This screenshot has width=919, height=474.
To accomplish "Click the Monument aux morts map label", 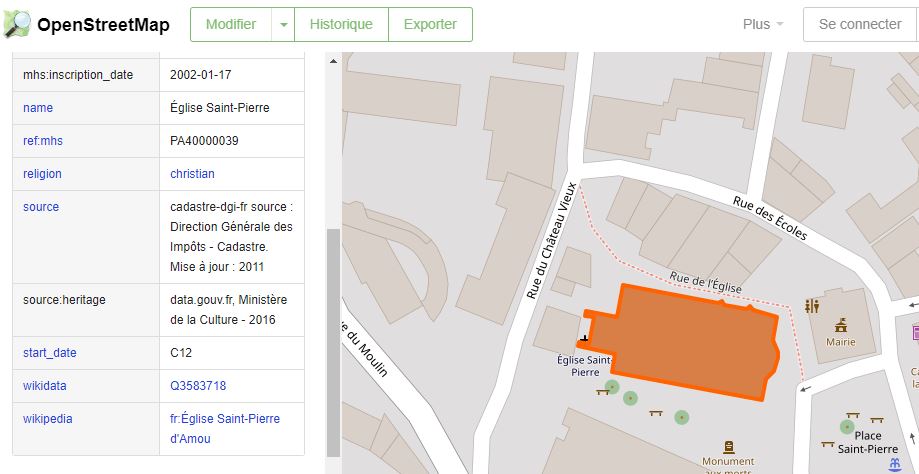I will [x=729, y=466].
